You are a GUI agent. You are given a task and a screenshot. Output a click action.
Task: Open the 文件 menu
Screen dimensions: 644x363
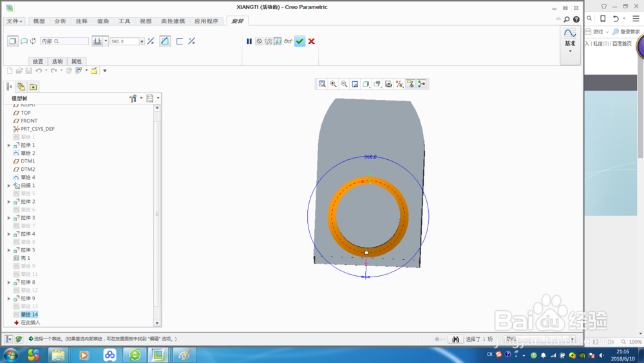coord(14,21)
